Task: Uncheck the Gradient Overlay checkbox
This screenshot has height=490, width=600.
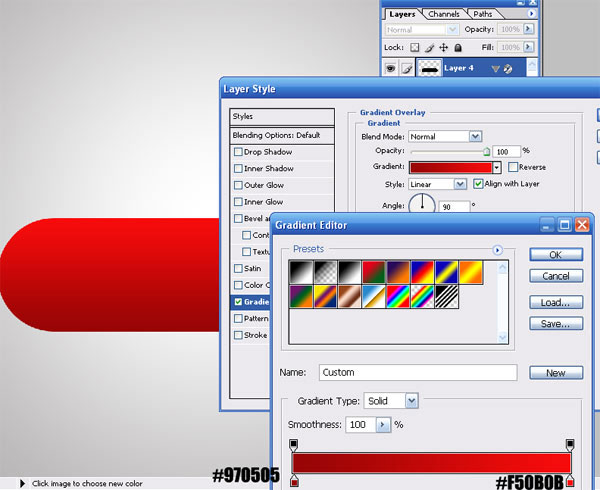Action: coord(238,302)
